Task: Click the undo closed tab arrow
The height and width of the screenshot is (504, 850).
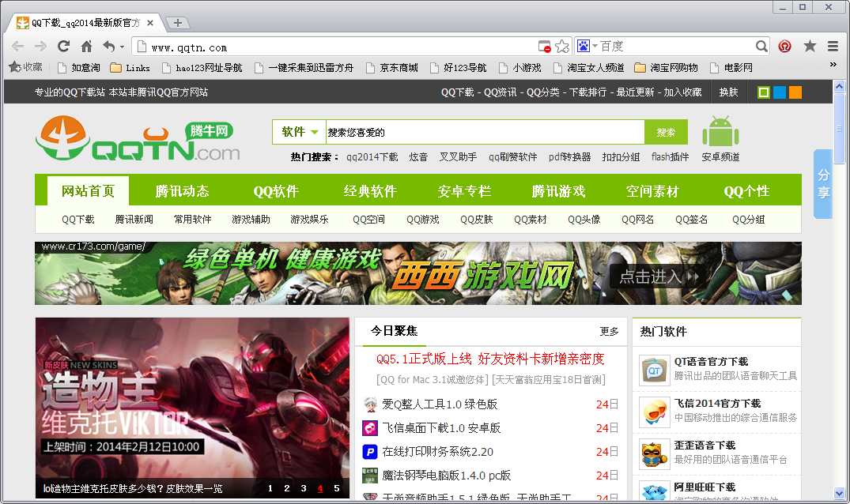Action: point(109,47)
